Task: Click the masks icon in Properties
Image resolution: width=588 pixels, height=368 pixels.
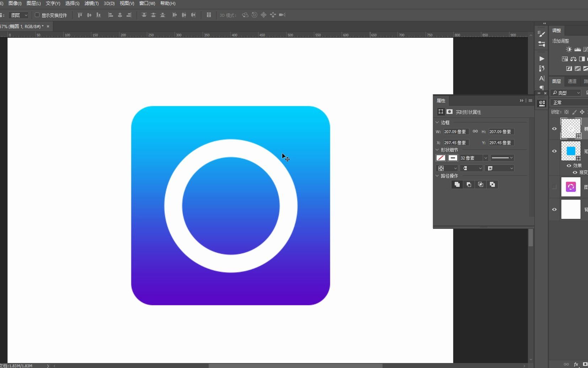Action: (449, 112)
